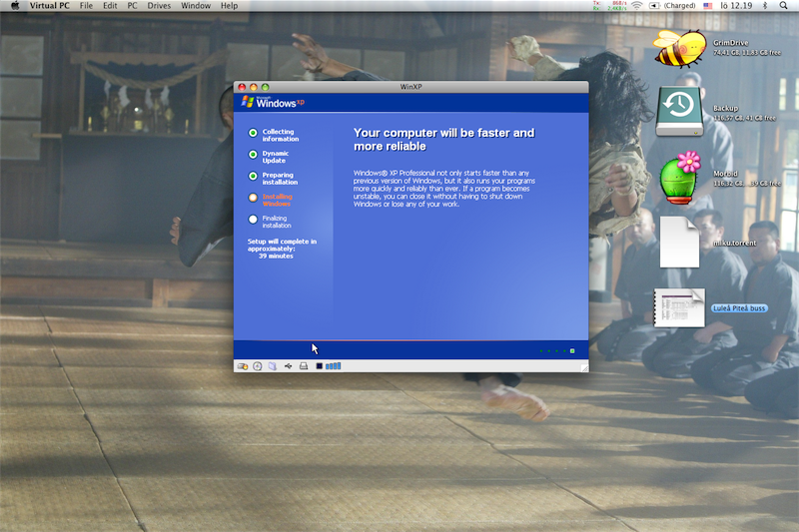Viewport: 799px width, 532px height.
Task: Click the Morbid drive label text
Action: click(725, 174)
